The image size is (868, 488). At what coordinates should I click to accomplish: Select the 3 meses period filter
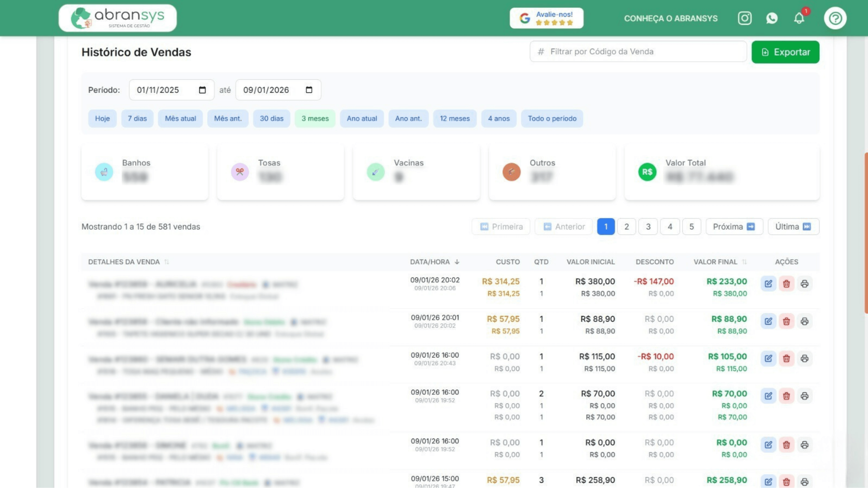(x=315, y=118)
